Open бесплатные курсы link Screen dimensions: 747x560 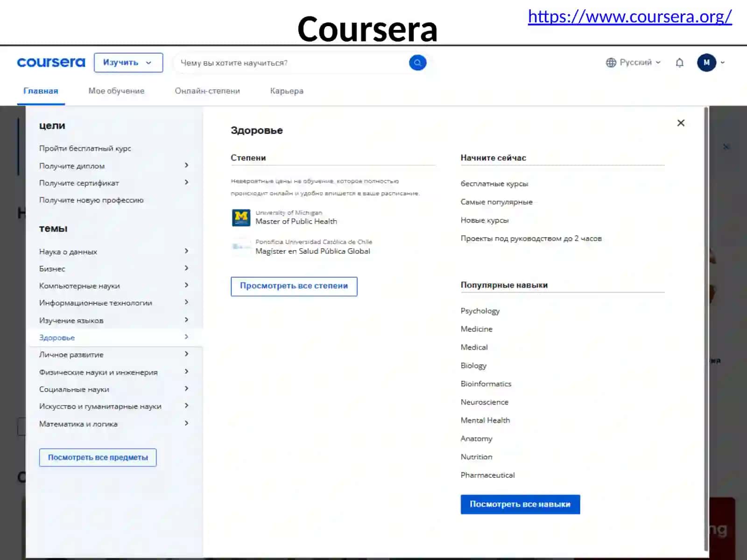point(494,184)
